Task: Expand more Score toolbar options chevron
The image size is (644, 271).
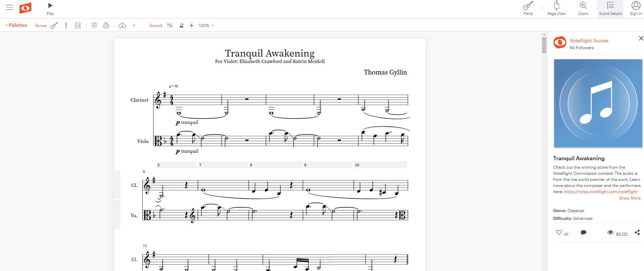Action: click(x=134, y=25)
